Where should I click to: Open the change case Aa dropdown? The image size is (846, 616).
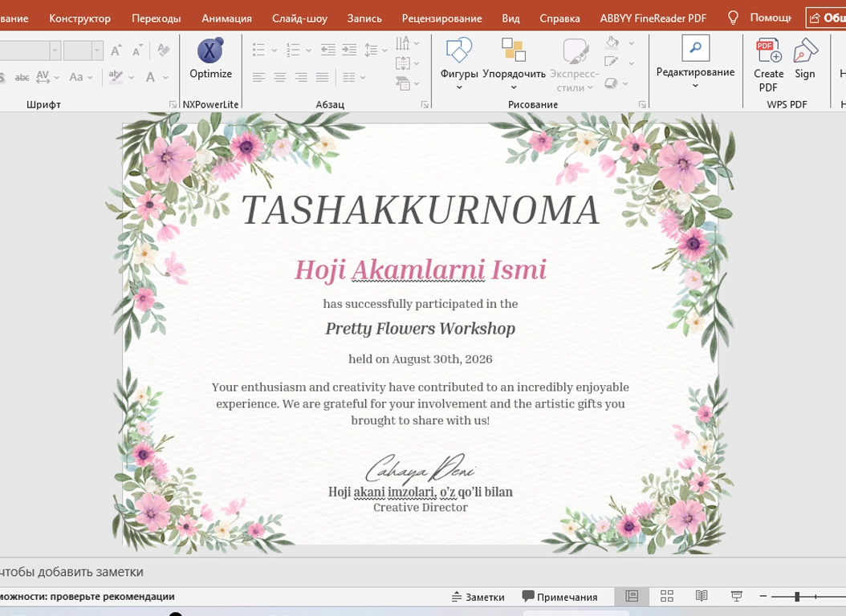point(81,77)
